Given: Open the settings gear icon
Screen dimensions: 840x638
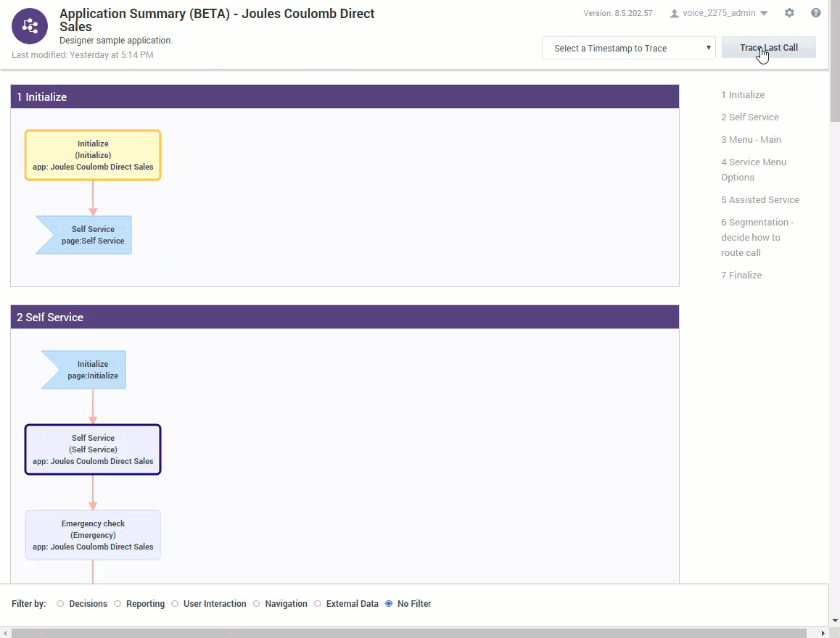Looking at the screenshot, I should [x=789, y=13].
